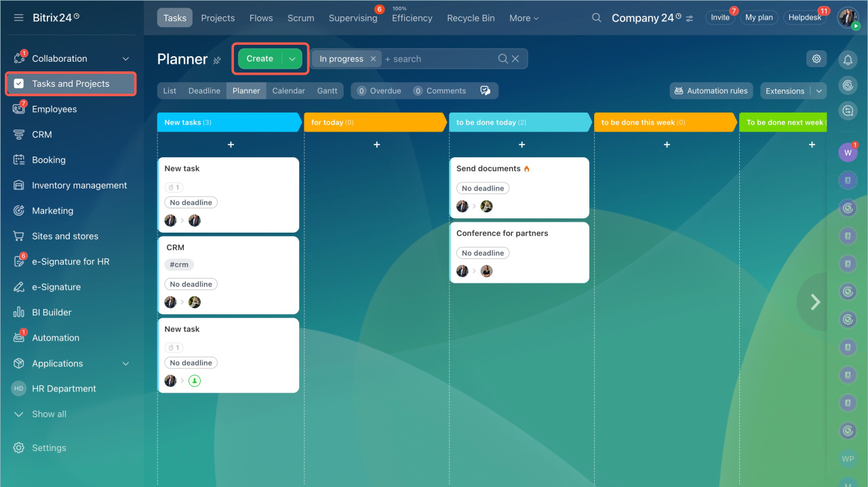Click the Extensions button label
The image size is (868, 487).
(x=785, y=91)
